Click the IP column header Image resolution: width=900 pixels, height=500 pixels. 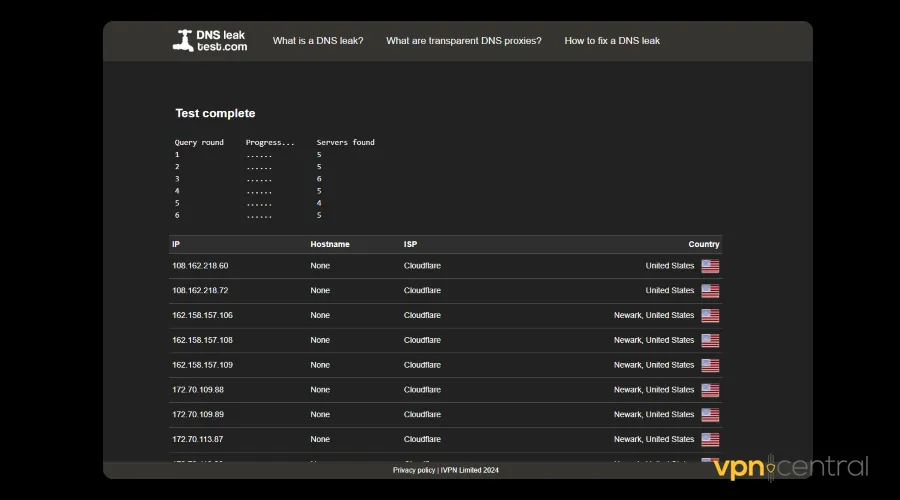tap(176, 244)
